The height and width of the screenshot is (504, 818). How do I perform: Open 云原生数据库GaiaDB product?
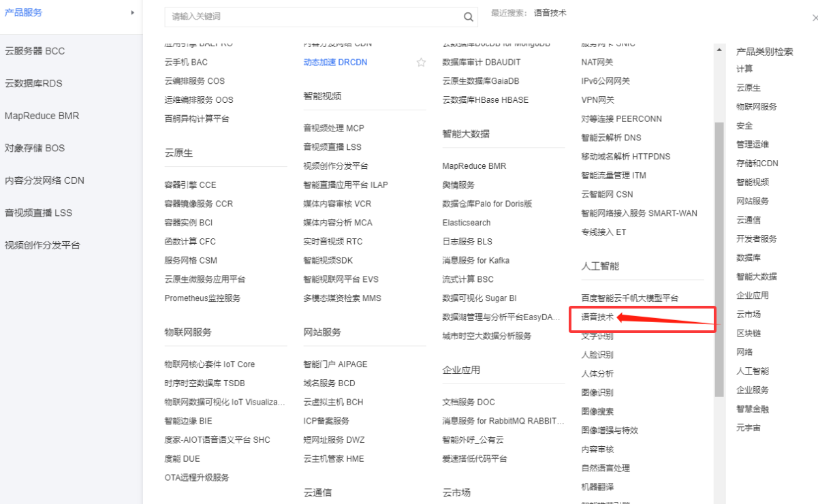pyautogui.click(x=481, y=81)
